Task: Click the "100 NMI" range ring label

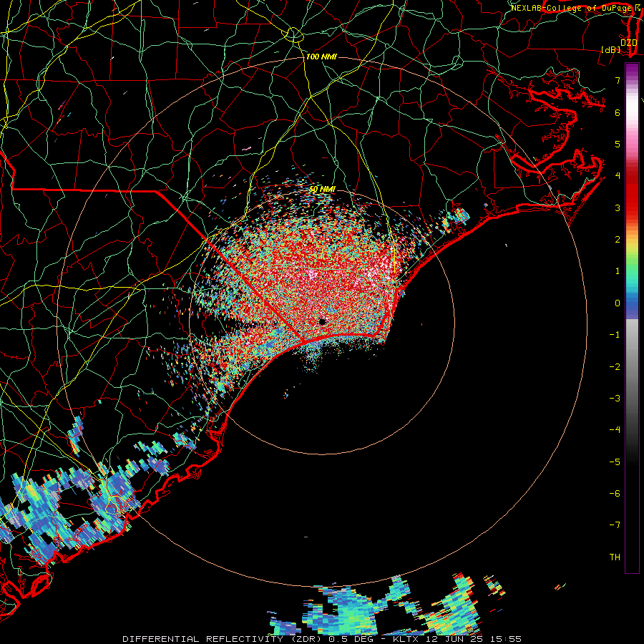Action: [x=321, y=57]
